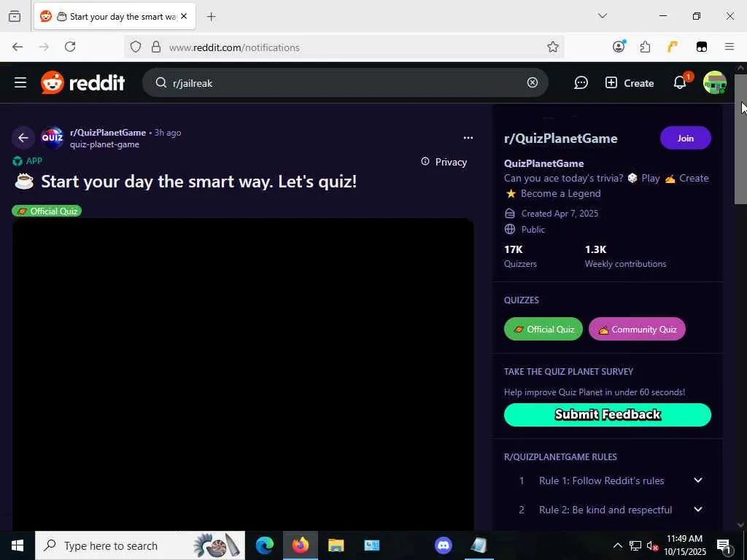The image size is (747, 560).
Task: Click the black quiz app content area
Action: pyautogui.click(x=243, y=374)
